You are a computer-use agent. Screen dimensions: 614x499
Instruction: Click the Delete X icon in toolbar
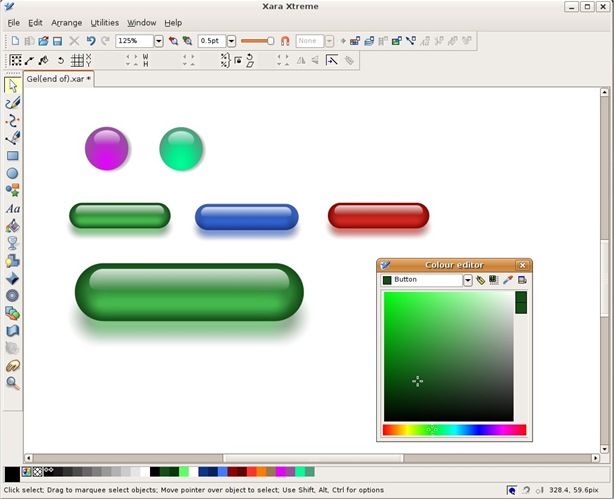pyautogui.click(x=74, y=41)
